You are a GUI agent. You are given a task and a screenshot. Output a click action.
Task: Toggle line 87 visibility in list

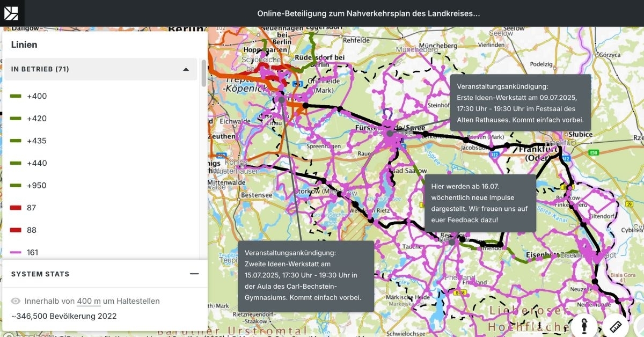tap(31, 208)
